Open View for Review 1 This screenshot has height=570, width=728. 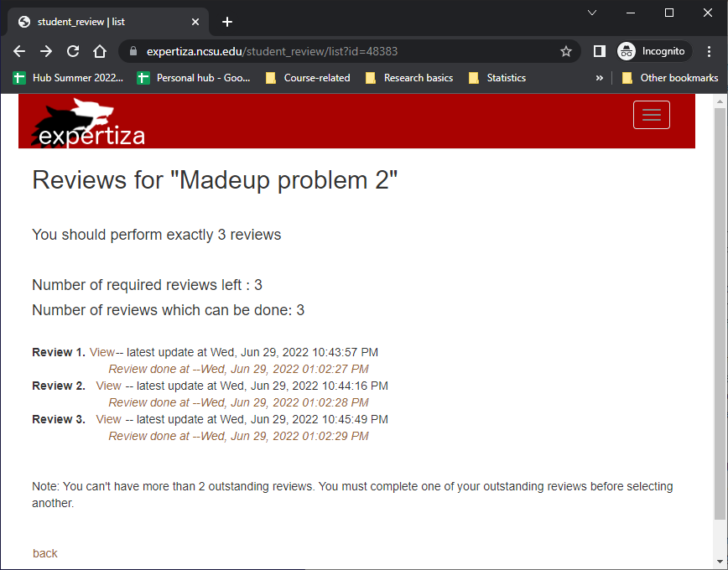coord(103,352)
